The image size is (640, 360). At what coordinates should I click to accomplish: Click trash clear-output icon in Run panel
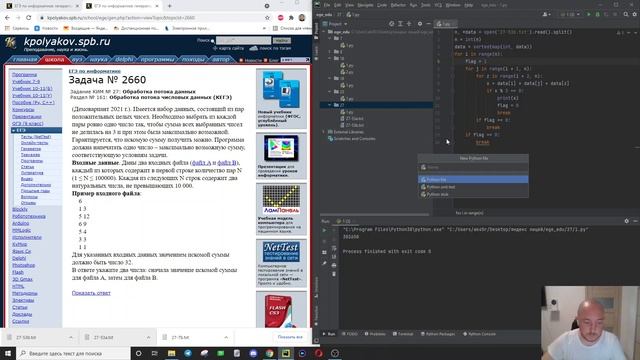334,274
